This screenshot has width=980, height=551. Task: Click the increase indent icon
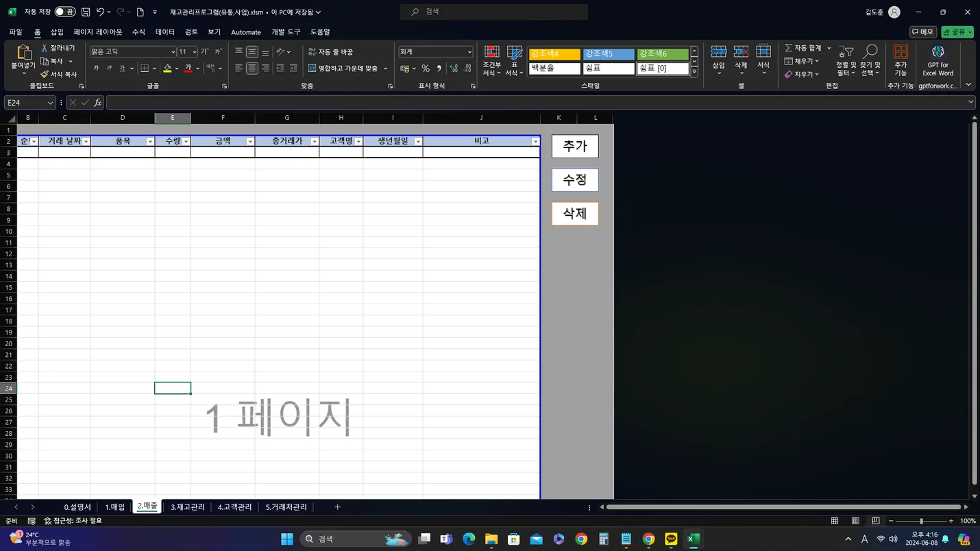[x=293, y=69]
